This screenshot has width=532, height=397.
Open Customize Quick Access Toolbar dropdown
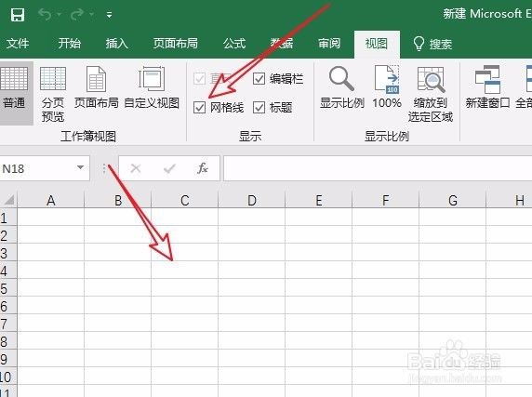click(109, 15)
